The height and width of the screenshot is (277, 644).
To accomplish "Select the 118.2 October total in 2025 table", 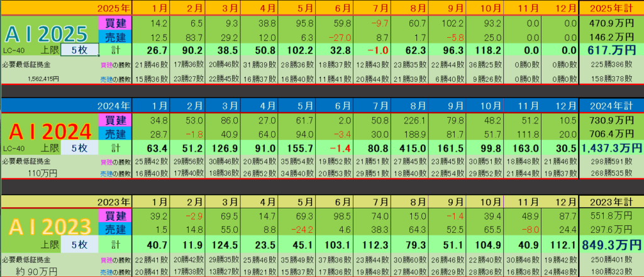I will click(x=485, y=50).
